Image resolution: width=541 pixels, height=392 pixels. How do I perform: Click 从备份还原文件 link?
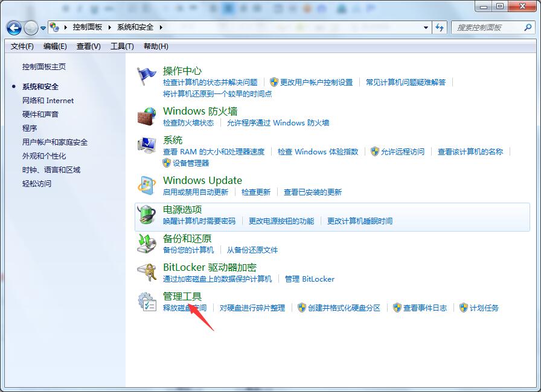pos(252,250)
